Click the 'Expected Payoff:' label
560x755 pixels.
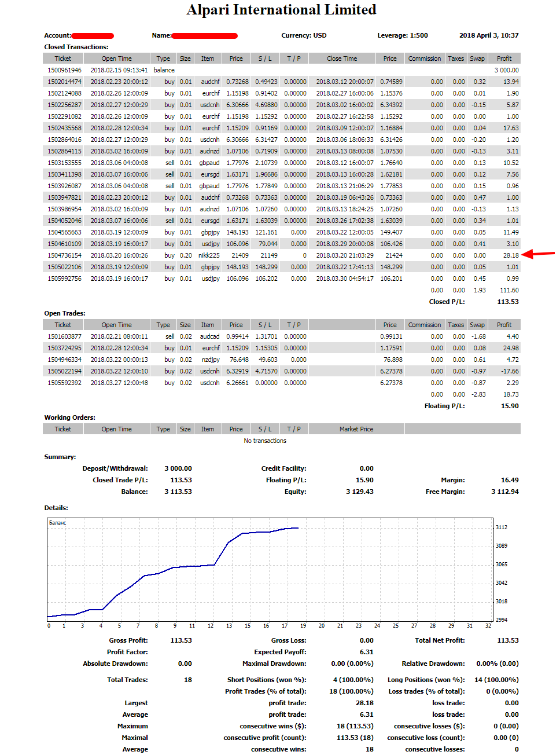click(x=280, y=652)
